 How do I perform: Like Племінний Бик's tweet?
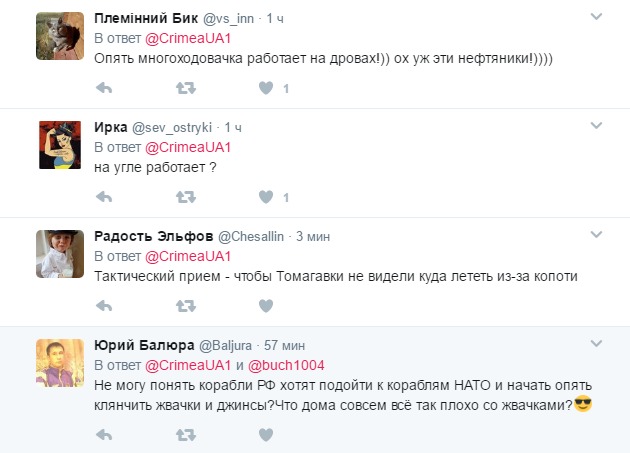coord(266,88)
